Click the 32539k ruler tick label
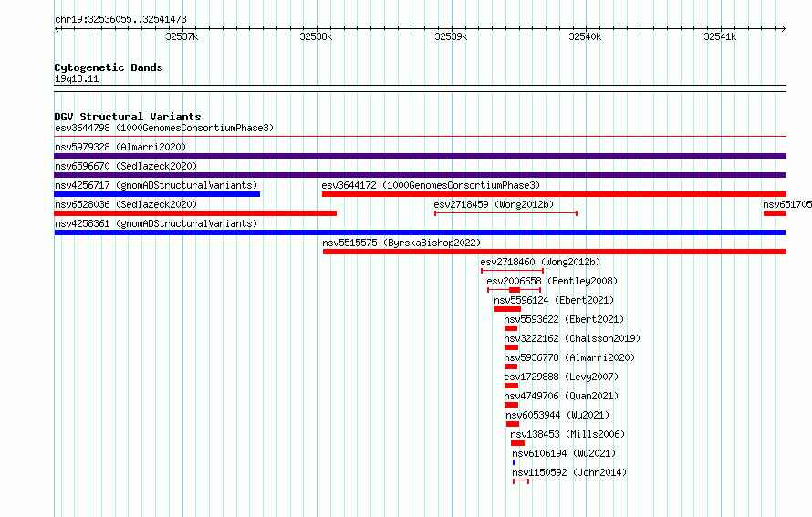 (x=451, y=36)
